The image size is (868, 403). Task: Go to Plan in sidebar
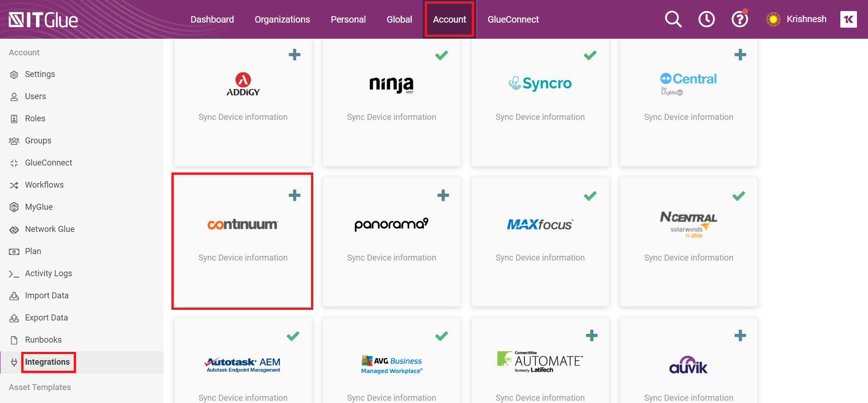tap(33, 251)
